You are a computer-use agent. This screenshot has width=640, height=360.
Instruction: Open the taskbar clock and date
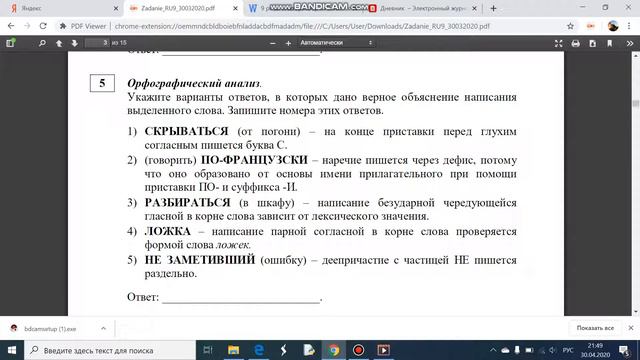(x=596, y=350)
